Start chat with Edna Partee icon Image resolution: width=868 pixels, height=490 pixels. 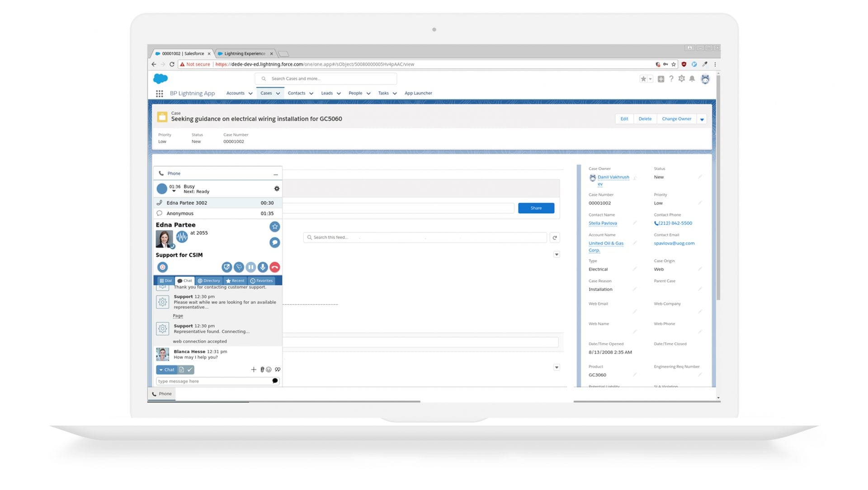click(274, 242)
